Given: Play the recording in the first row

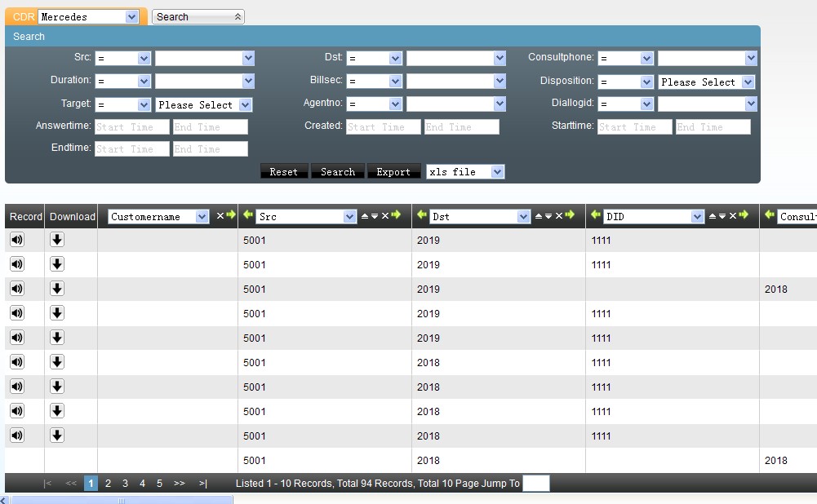Looking at the screenshot, I should [17, 240].
